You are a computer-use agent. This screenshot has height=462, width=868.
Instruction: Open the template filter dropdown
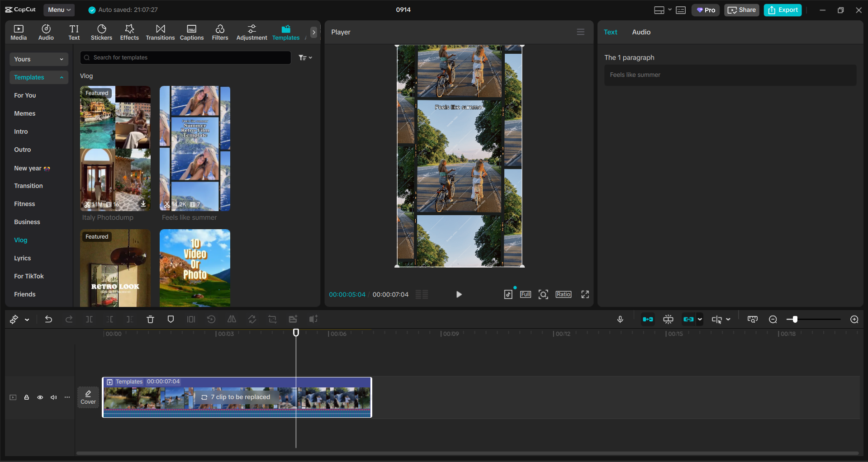[x=305, y=58]
